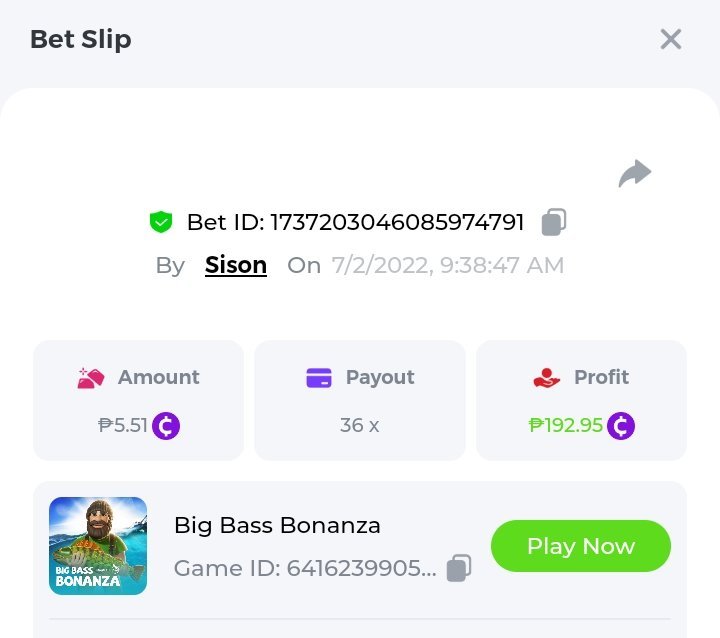Open the Big Bass Bonanza thumbnail
The height and width of the screenshot is (638, 720).
(x=98, y=546)
